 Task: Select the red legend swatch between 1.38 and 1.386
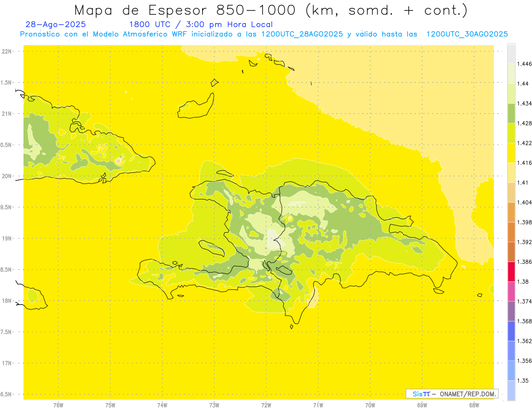tap(511, 272)
